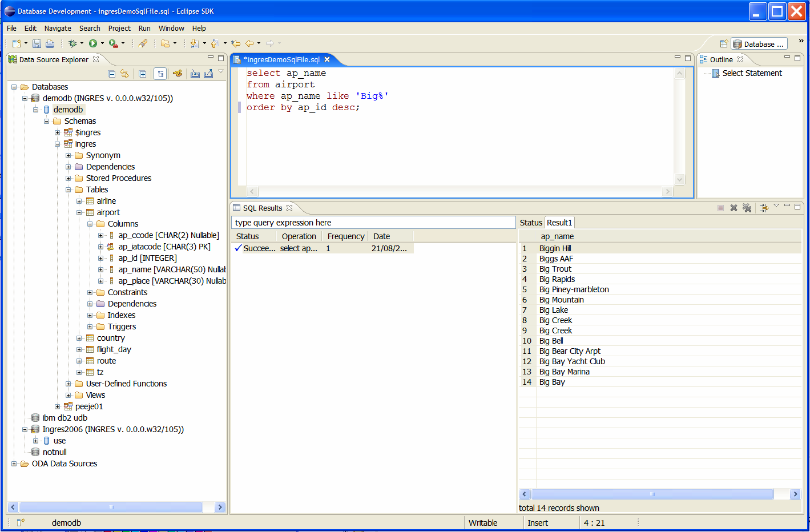This screenshot has height=532, width=810.
Task: Expand the Views folder under ingres
Action: 68,394
